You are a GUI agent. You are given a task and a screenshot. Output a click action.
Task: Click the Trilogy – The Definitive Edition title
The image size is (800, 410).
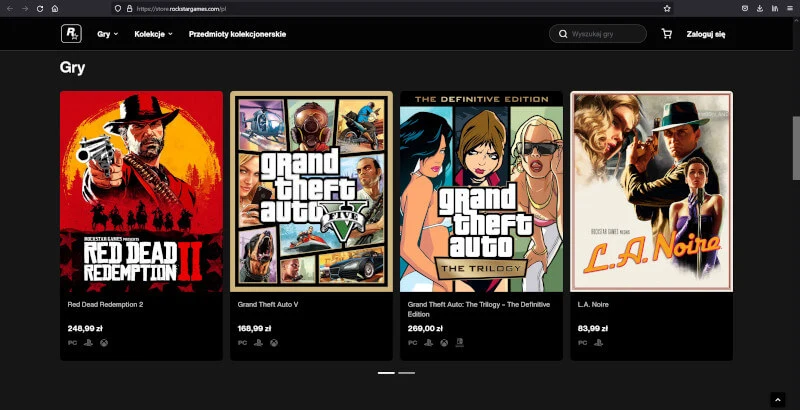coord(479,309)
